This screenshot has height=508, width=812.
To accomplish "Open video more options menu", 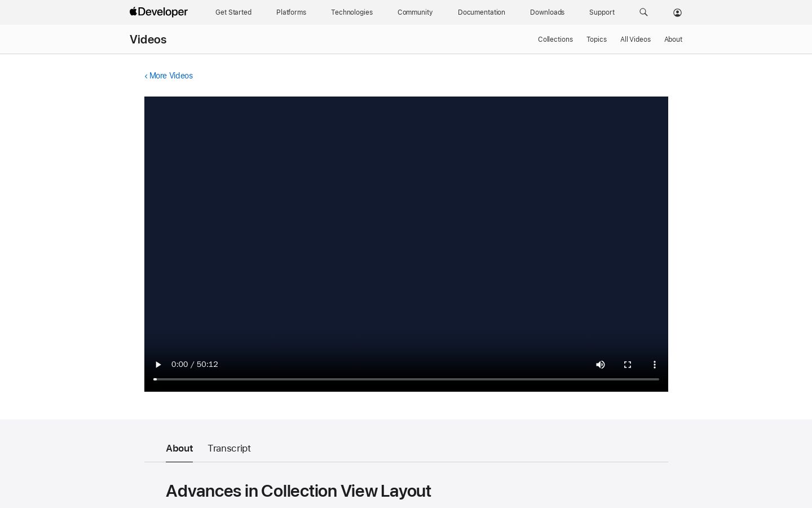I will pyautogui.click(x=655, y=365).
